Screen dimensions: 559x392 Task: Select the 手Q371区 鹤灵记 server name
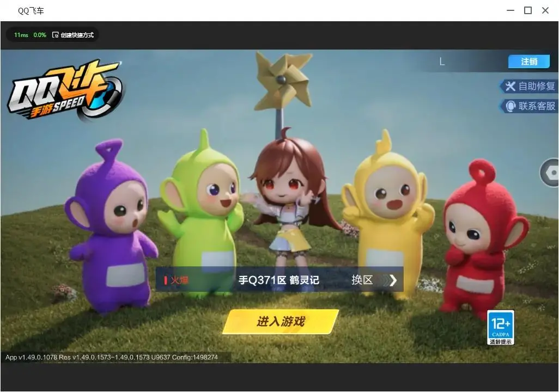[x=279, y=280]
